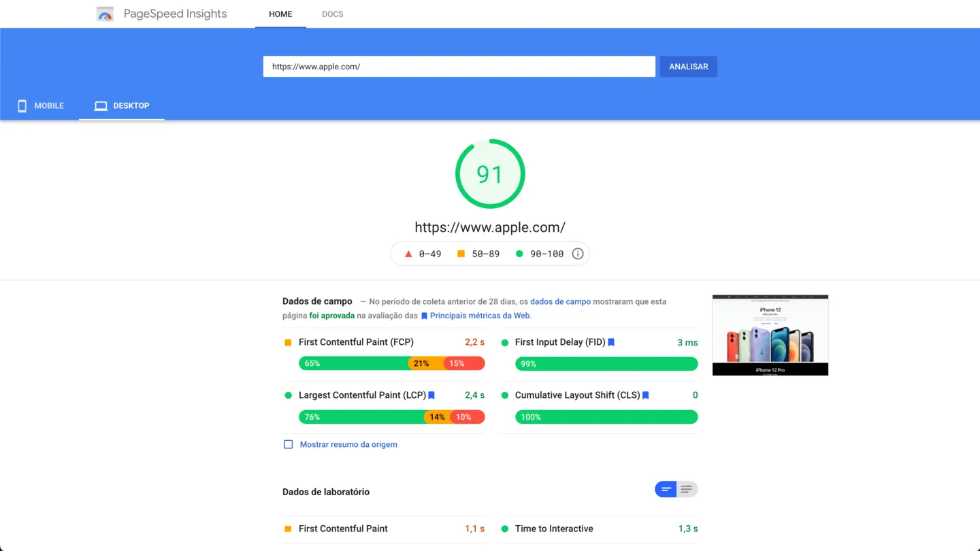This screenshot has height=551, width=980.
Task: Switch lab data to expanded list view
Action: point(687,489)
